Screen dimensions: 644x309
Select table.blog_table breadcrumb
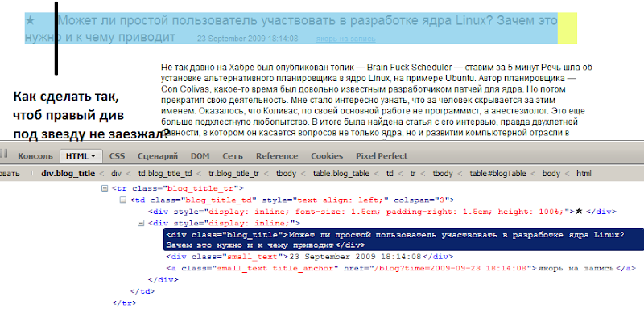click(341, 174)
